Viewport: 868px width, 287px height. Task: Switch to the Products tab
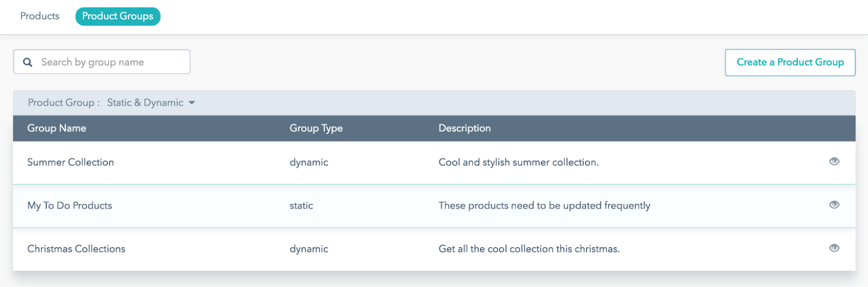40,16
